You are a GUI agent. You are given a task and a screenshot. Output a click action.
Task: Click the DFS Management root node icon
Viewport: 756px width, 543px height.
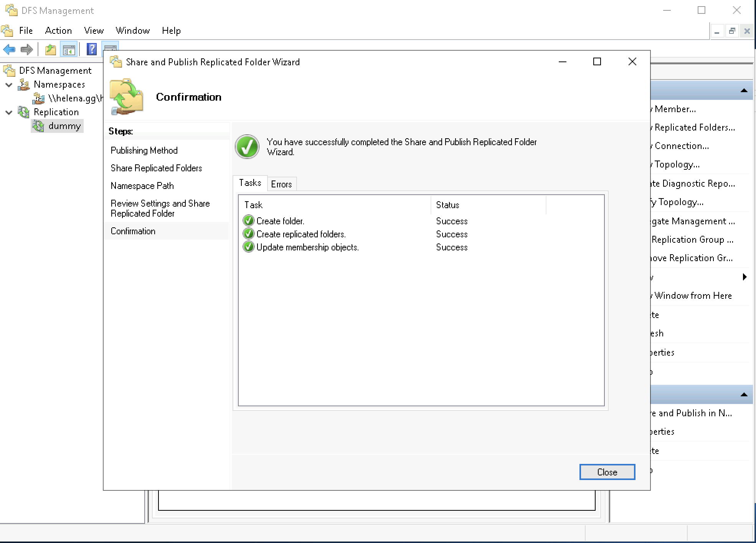pyautogui.click(x=9, y=71)
